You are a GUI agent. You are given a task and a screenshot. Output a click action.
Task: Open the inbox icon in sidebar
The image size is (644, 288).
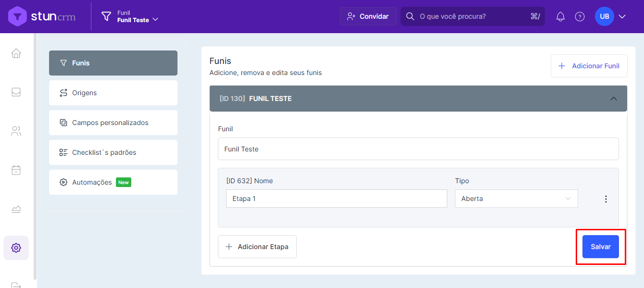16,92
